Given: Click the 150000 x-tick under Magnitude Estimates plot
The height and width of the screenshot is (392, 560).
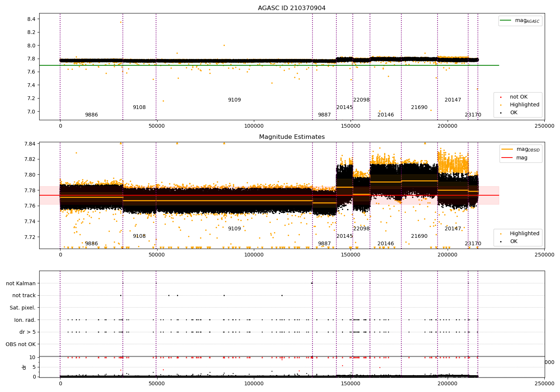Looking at the screenshot, I should (x=351, y=255).
